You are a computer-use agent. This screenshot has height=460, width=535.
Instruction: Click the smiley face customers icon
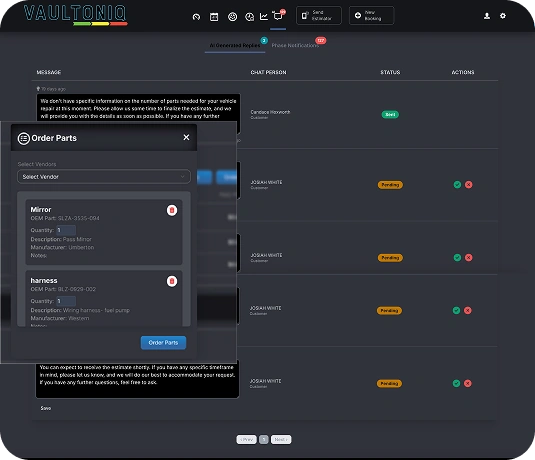click(232, 16)
